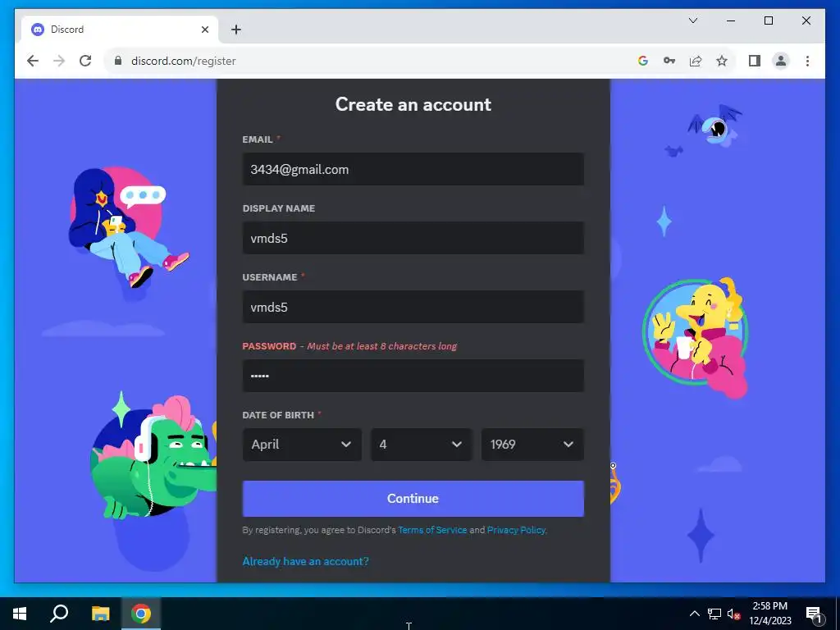Click the browser forward arrow
Image resolution: width=840 pixels, height=630 pixels.
point(59,61)
